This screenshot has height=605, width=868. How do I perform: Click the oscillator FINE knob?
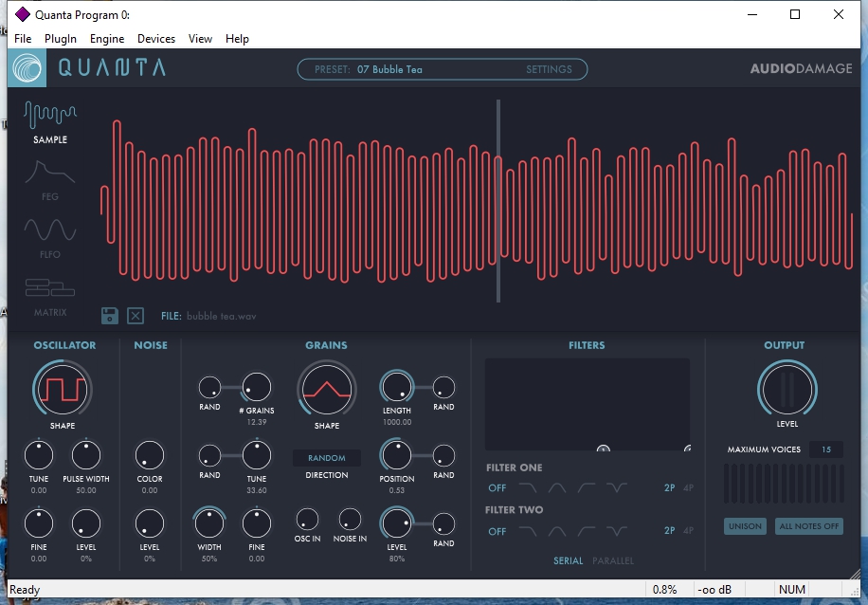(x=39, y=523)
